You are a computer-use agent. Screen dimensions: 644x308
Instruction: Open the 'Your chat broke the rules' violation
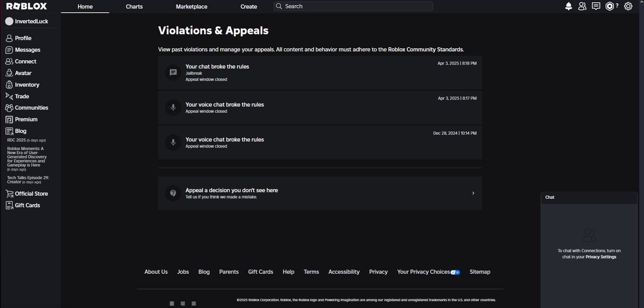[x=320, y=72]
